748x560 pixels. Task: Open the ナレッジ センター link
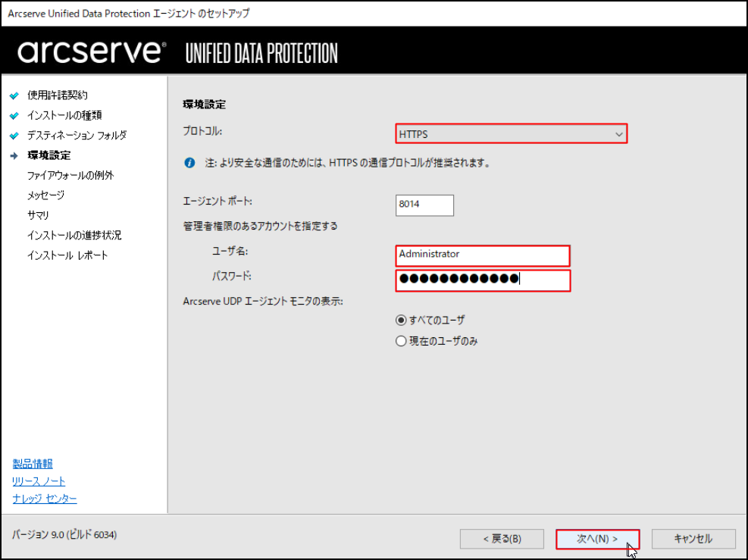click(45, 499)
